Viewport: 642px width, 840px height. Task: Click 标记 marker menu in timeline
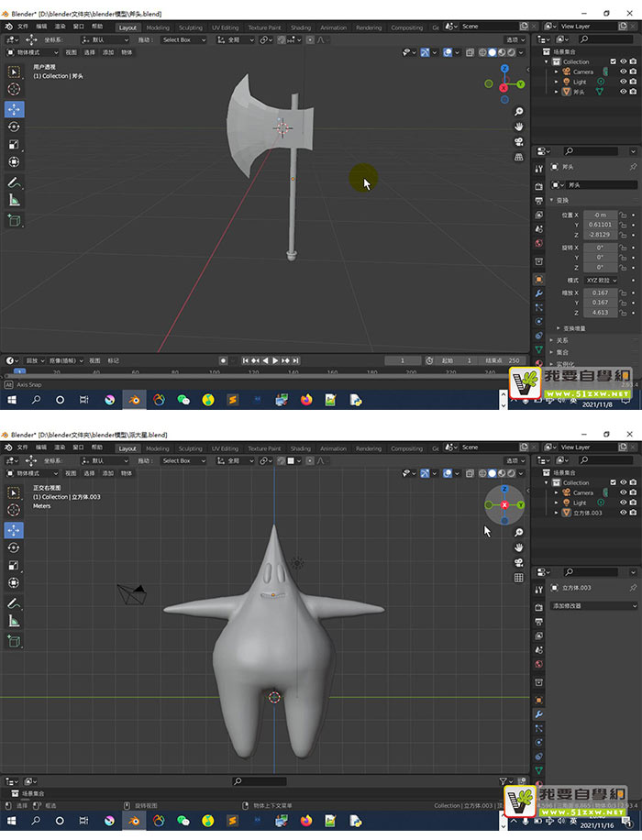[x=113, y=360]
